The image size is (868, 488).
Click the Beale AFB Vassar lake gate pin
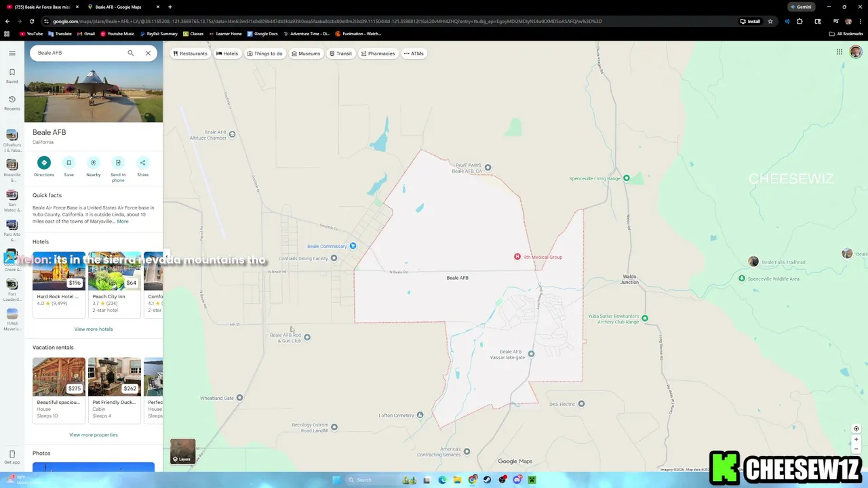click(531, 354)
